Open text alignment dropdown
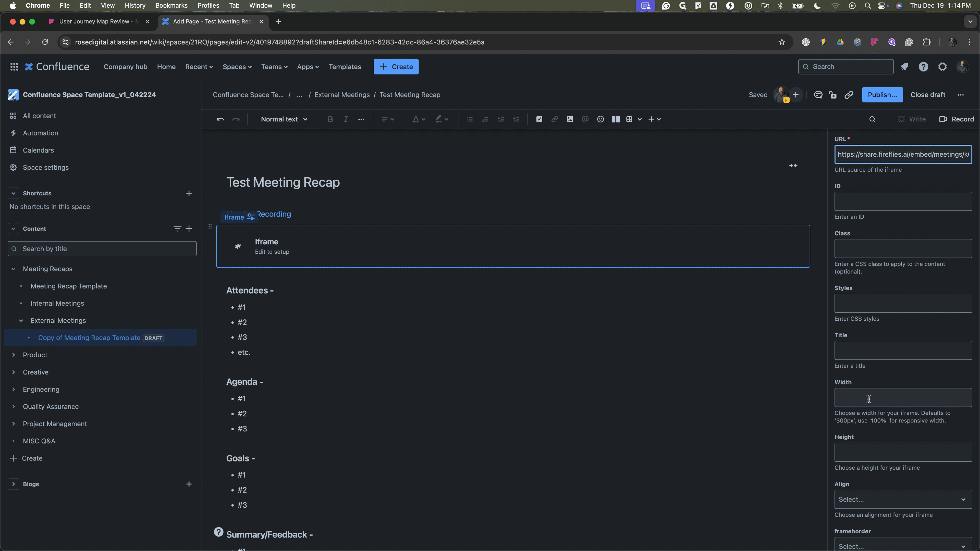The width and height of the screenshot is (980, 551). coord(388,119)
